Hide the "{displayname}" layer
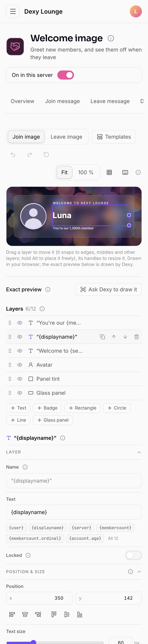148x644 pixels. (20, 337)
